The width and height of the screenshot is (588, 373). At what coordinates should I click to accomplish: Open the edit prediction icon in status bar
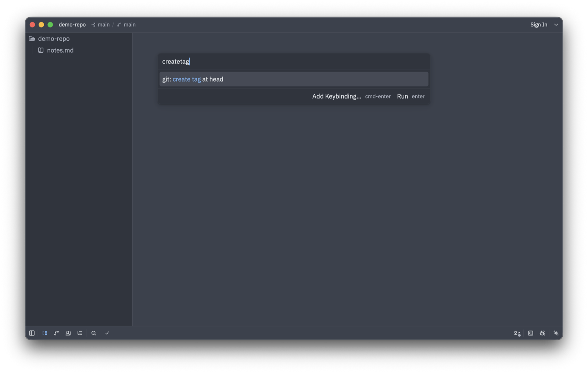[x=517, y=333]
